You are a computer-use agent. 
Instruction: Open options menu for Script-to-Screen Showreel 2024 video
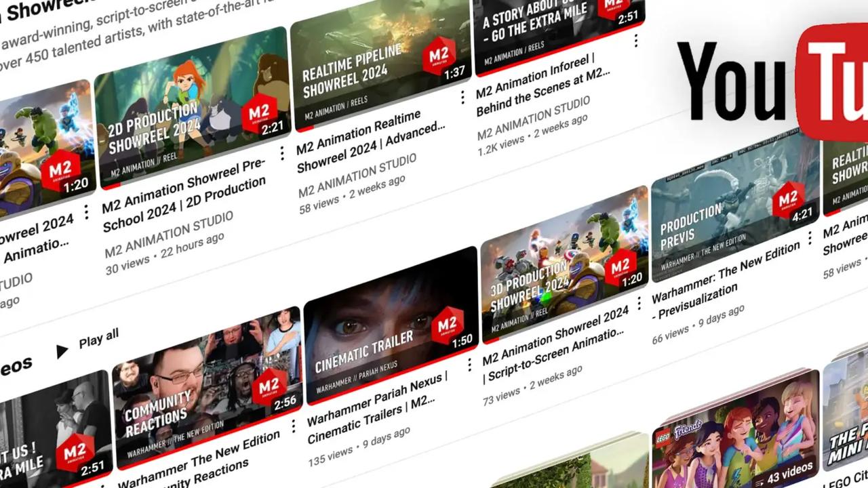point(638,304)
